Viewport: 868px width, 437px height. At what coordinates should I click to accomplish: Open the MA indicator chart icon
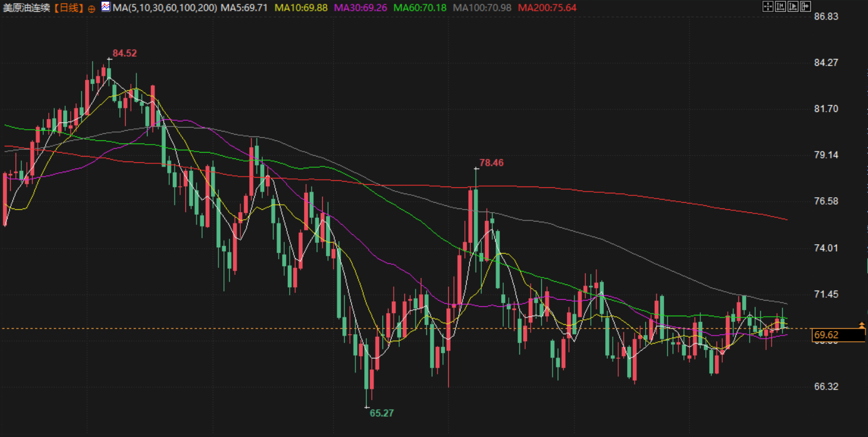point(105,8)
